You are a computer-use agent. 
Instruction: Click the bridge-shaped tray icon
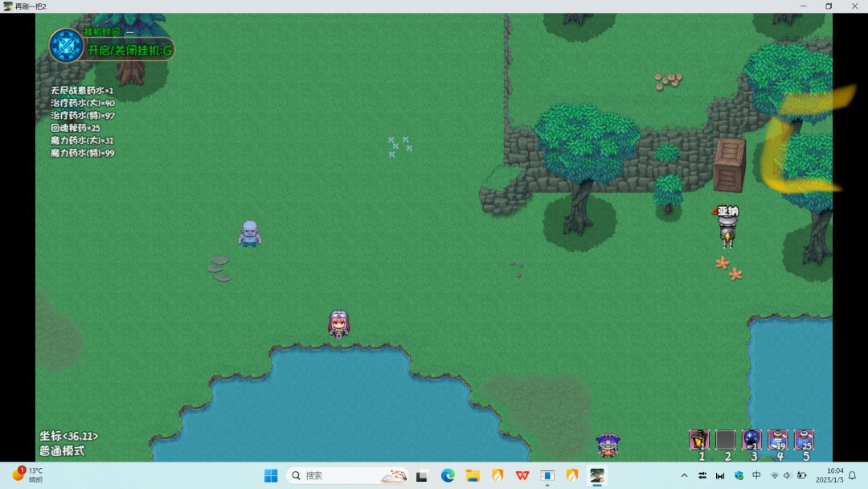(719, 475)
